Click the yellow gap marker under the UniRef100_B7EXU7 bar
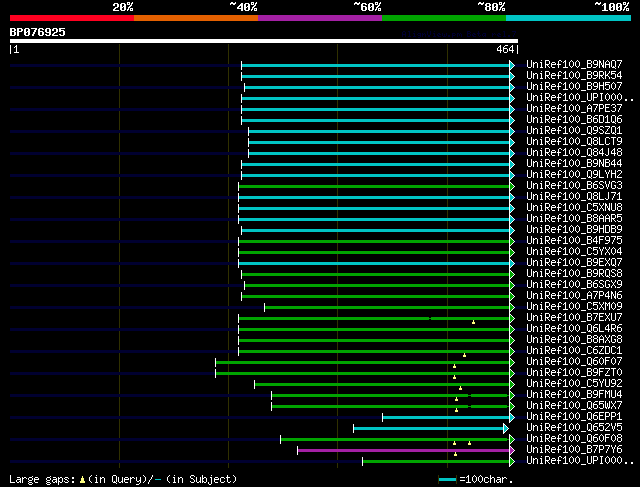The height and width of the screenshot is (487, 640). click(473, 322)
